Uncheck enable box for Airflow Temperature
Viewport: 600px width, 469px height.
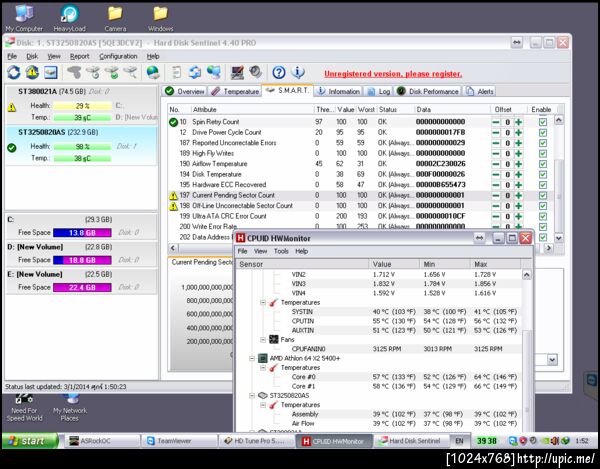click(543, 164)
